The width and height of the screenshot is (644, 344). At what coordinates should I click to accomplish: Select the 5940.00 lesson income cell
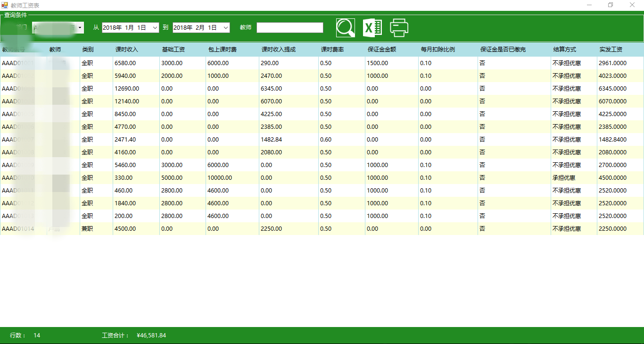[x=136, y=76]
